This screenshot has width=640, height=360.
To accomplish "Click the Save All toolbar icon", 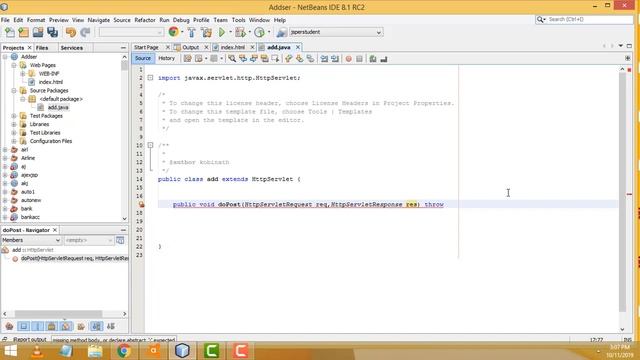I will click(53, 32).
